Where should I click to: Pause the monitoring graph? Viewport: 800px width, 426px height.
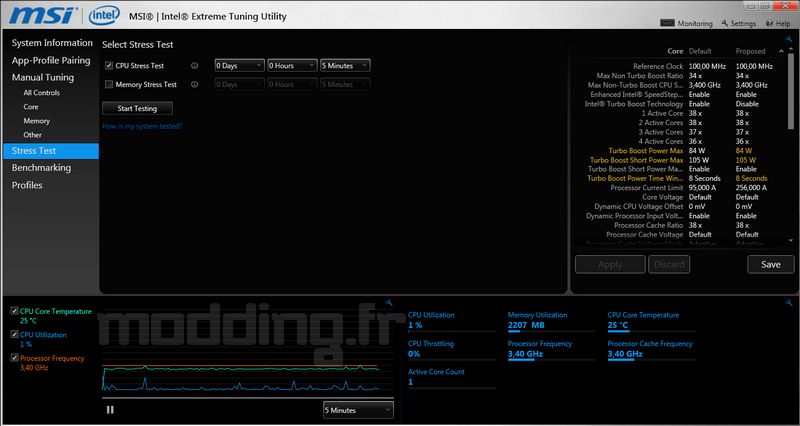pyautogui.click(x=110, y=410)
